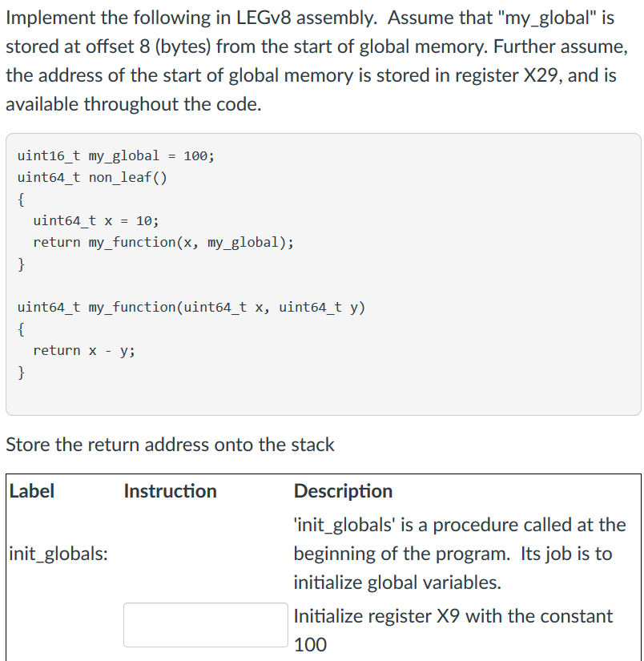644x661 pixels.
Task: Click the Label column header
Action: tap(32, 491)
